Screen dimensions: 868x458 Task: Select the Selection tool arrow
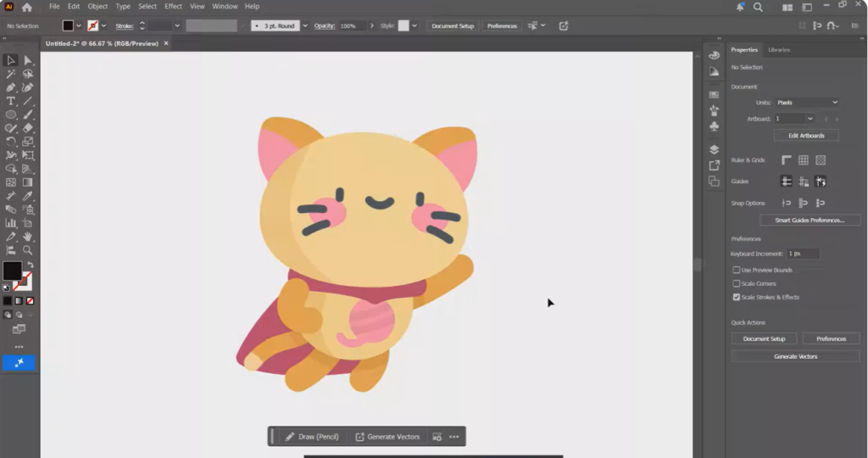pyautogui.click(x=10, y=60)
